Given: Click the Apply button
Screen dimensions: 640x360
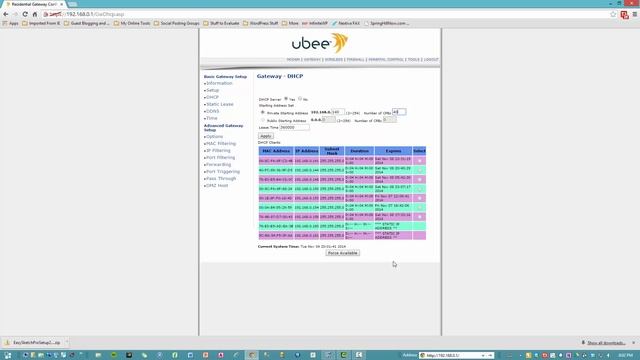Looking at the screenshot, I should click(x=266, y=136).
